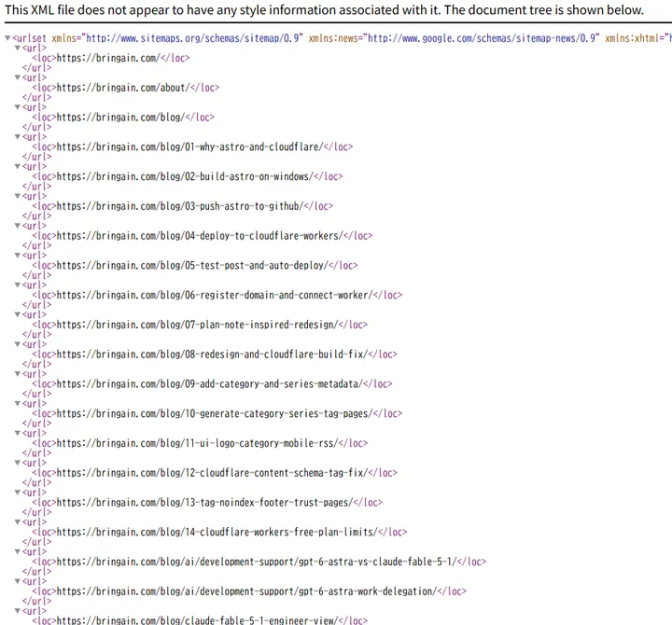
Task: Collapse the url node containing bringain.com/ home loc
Action: [18, 48]
